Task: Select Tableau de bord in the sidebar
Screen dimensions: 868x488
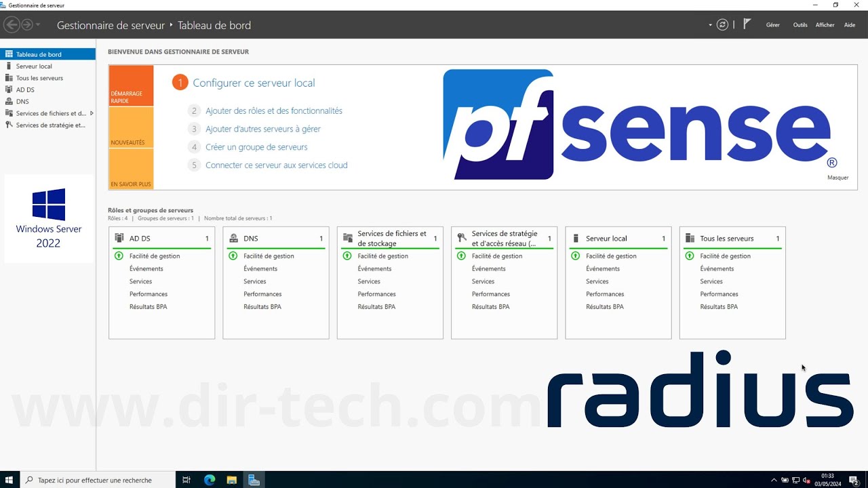Action: 47,54
